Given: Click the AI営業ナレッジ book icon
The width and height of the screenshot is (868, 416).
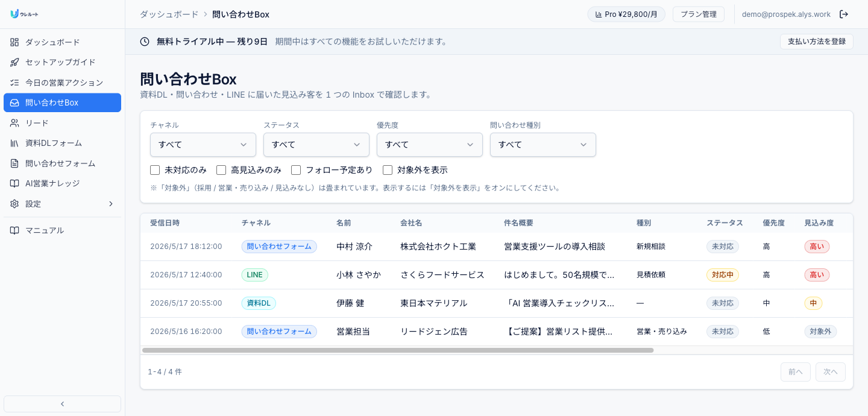Looking at the screenshot, I should (14, 183).
